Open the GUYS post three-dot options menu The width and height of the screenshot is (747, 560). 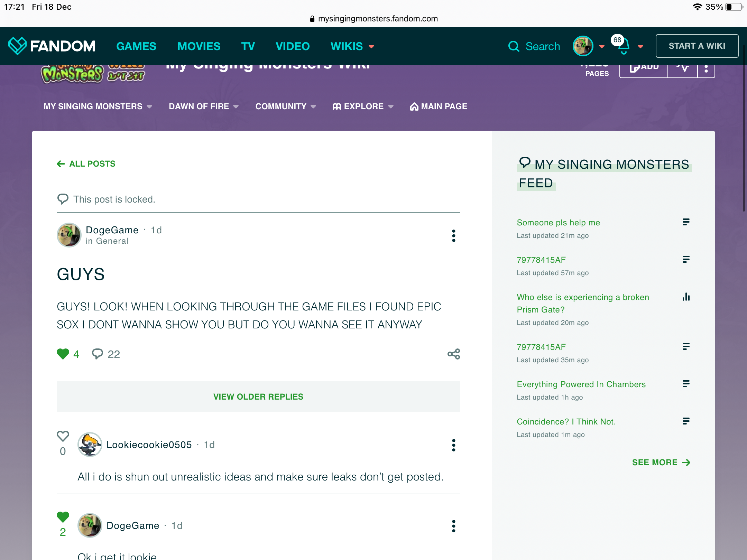tap(453, 236)
